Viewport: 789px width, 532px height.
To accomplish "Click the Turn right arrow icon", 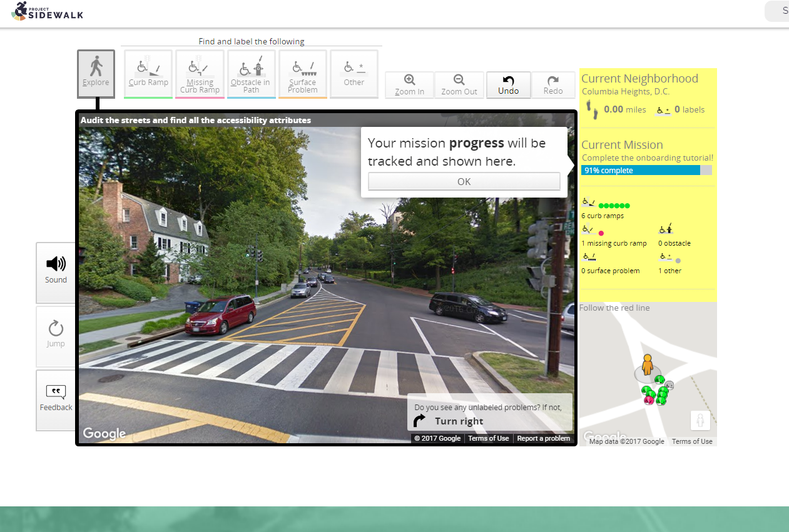I will click(x=420, y=421).
